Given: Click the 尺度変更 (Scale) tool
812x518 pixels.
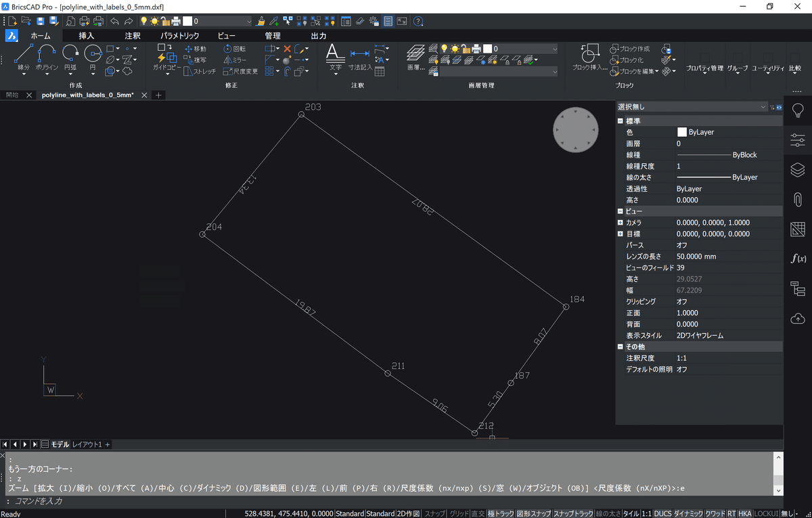Looking at the screenshot, I should [240, 71].
